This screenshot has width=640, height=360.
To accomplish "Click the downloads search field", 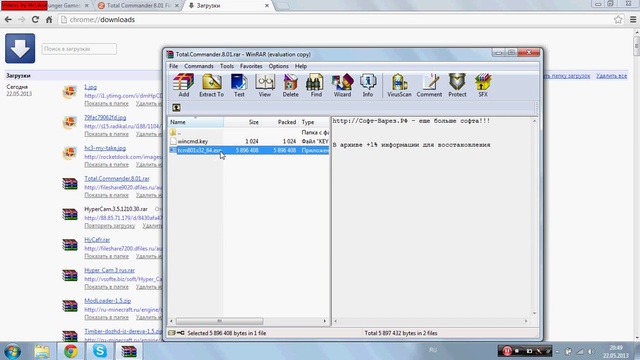I will click(x=79, y=49).
